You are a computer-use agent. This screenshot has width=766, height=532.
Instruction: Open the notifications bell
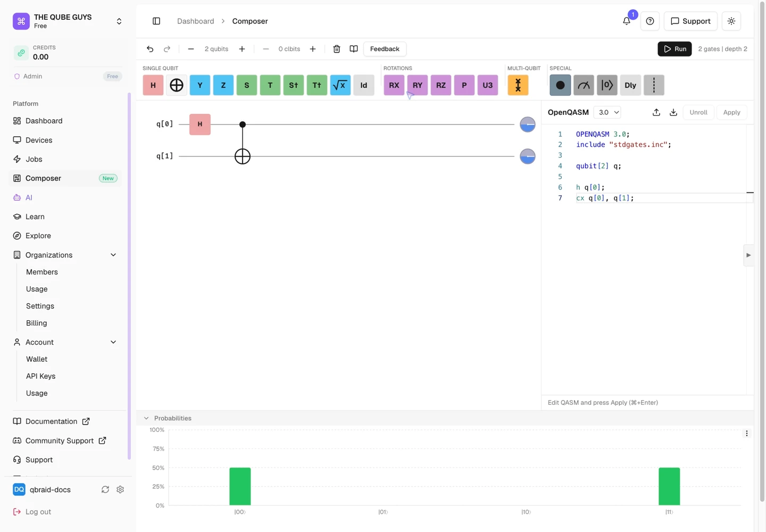coord(627,21)
